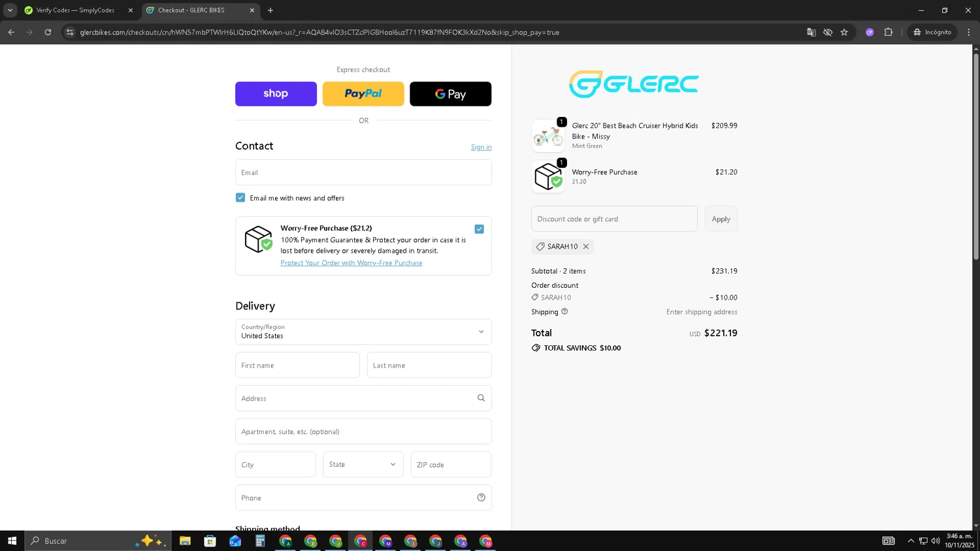
Task: Open a new browser tab
Action: pos(270,10)
